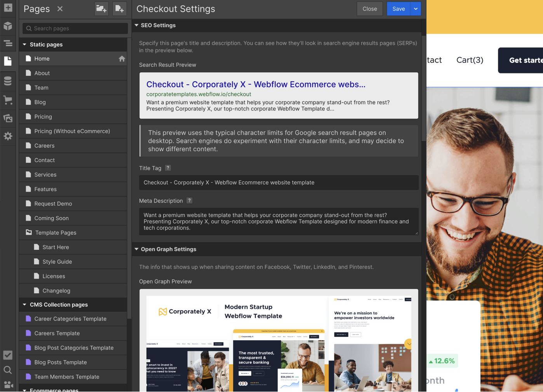Open the Add Elements panel plus icon
The height and width of the screenshot is (392, 543).
(x=8, y=7)
